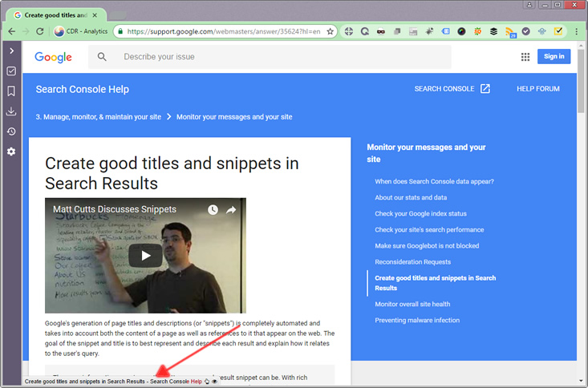The width and height of the screenshot is (588, 388).
Task: Click the SEOquake SQ extension icon
Action: coord(477,31)
